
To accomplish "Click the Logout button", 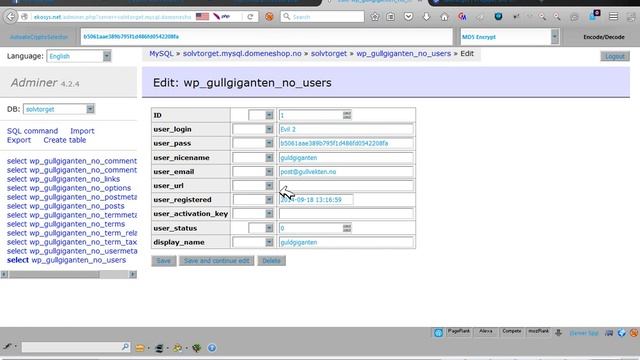I will (615, 56).
